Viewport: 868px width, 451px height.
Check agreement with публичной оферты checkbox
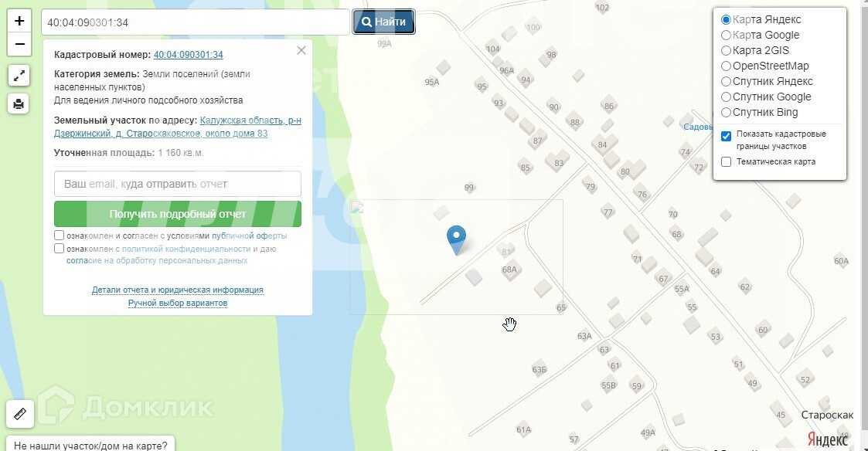tap(60, 236)
